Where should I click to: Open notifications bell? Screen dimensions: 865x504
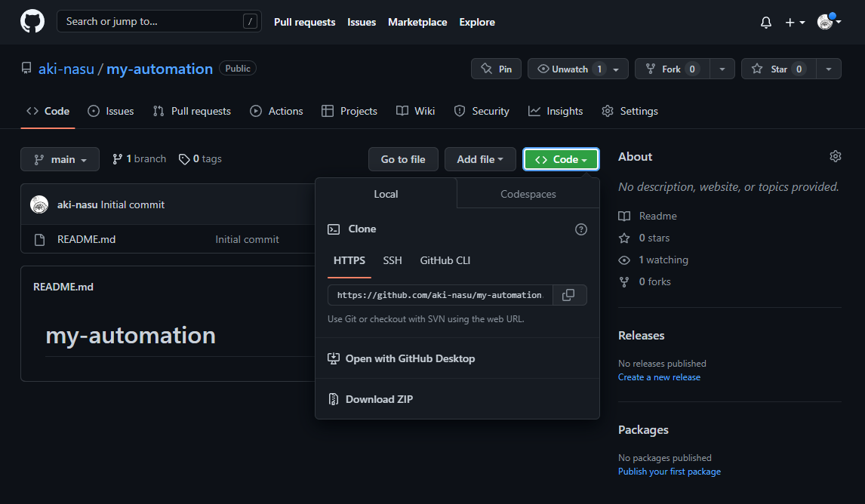[x=765, y=22]
